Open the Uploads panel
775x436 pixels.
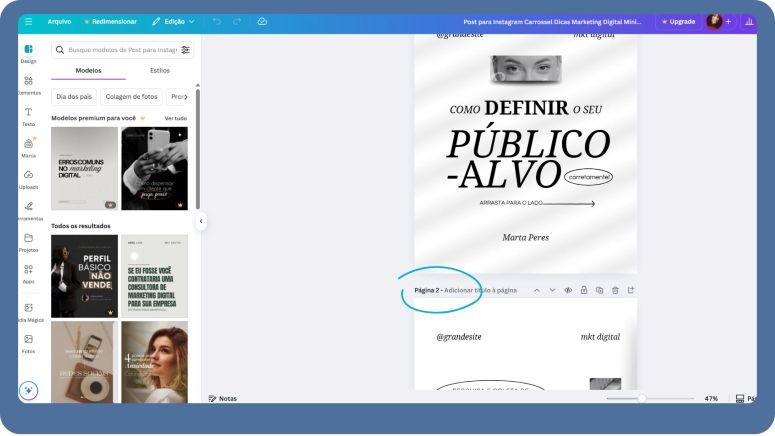pyautogui.click(x=28, y=179)
